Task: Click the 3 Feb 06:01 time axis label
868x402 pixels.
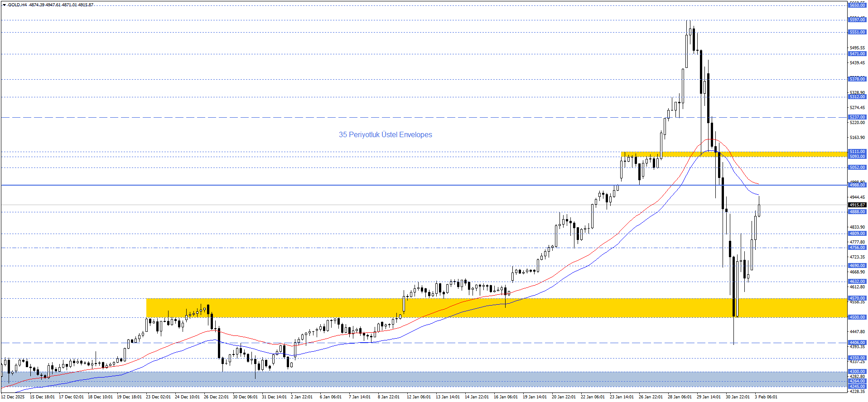Action: click(x=766, y=397)
